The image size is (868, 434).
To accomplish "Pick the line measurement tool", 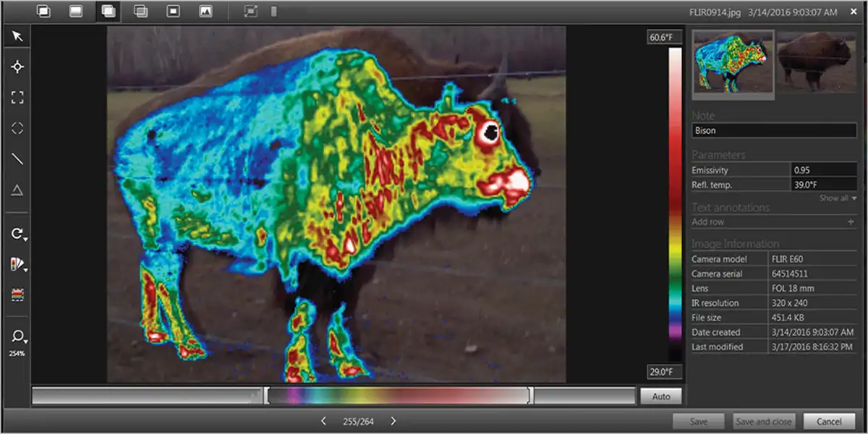I will point(17,159).
